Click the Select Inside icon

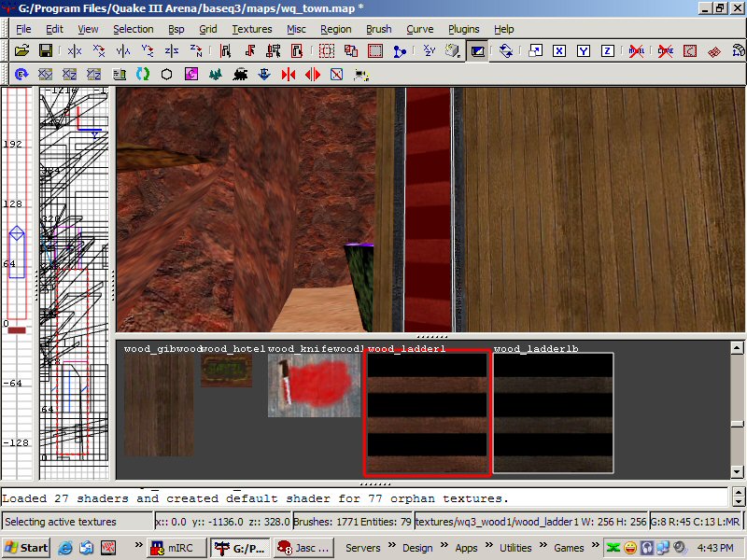tap(297, 50)
